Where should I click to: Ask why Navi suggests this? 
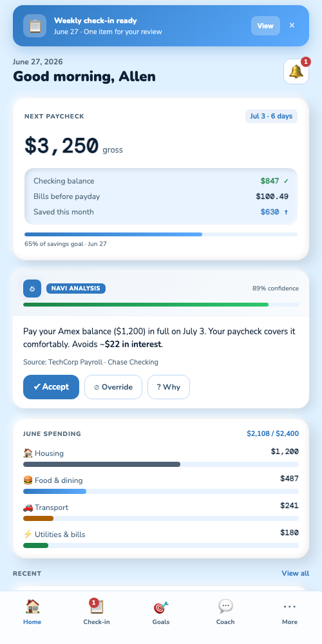[169, 387]
